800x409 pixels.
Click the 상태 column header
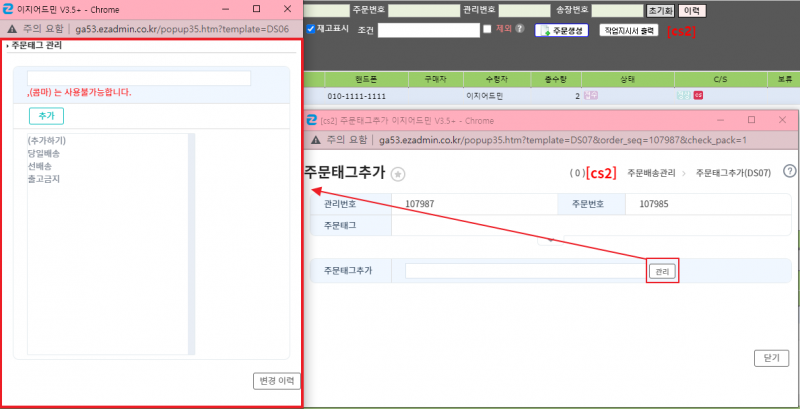tap(628, 80)
